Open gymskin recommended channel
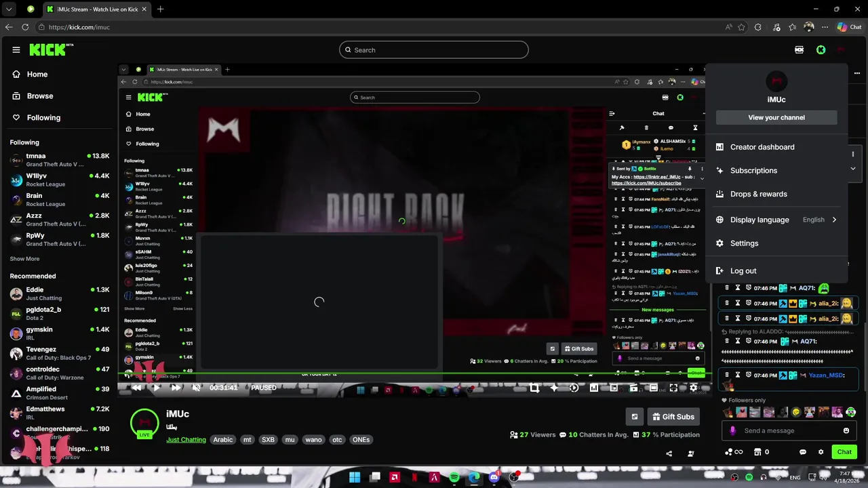Viewport: 868px width, 488px height. [x=60, y=333]
